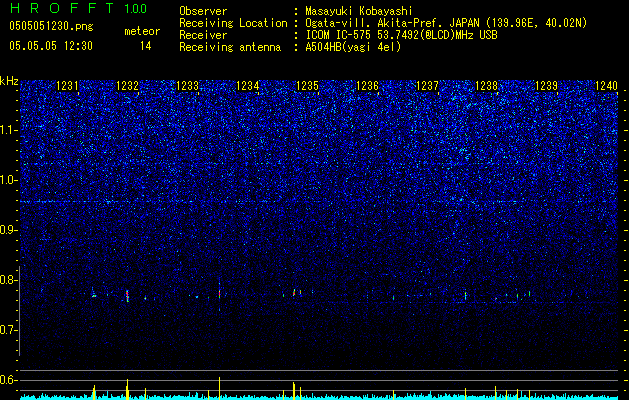
Task: Click the meteor echo streak near 1233:30
Action: coord(219,294)
